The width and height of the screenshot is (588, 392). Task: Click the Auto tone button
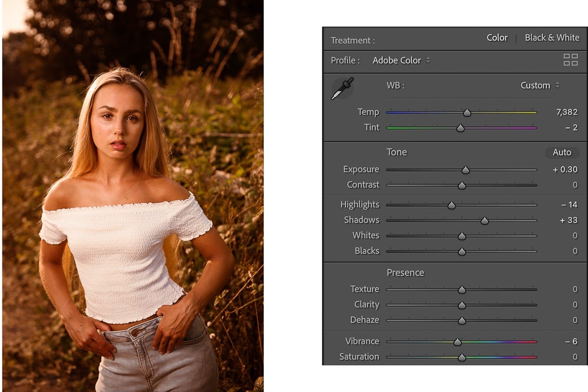[x=562, y=152]
